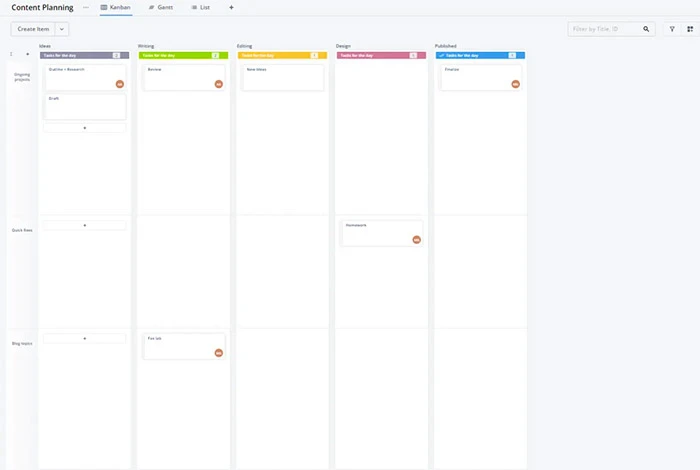Select the Quick fixes swimlane label

click(22, 230)
